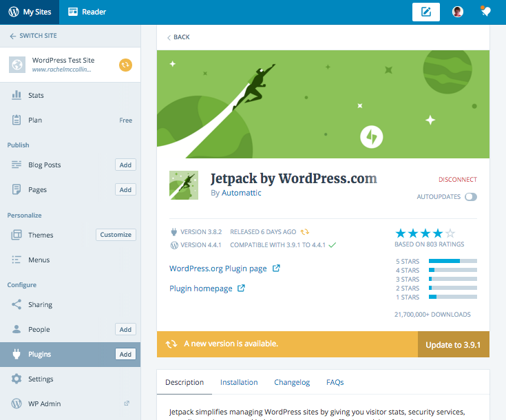The image size is (506, 420).
Task: Click the WordPress logo in My Sites
Action: pyautogui.click(x=14, y=12)
